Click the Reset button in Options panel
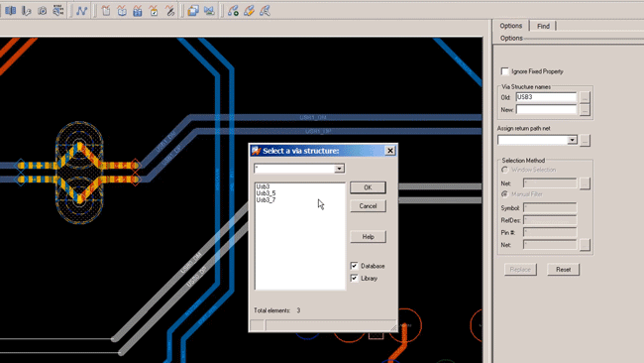 click(x=563, y=270)
